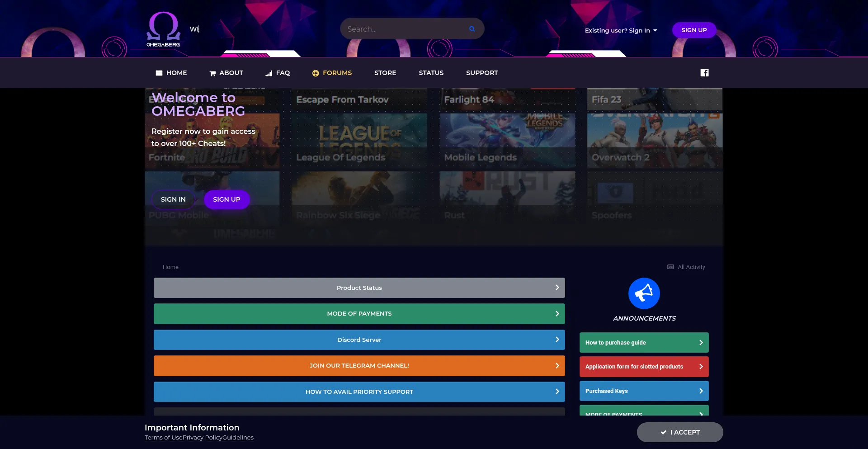Expand the Telegram Channel row arrow

[557, 366]
